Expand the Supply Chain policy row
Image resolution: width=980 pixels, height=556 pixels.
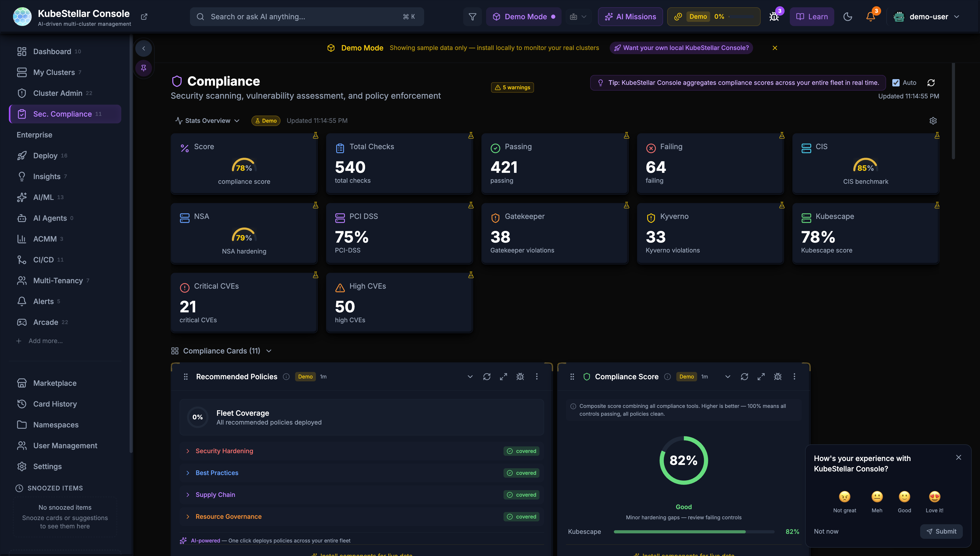361,495
